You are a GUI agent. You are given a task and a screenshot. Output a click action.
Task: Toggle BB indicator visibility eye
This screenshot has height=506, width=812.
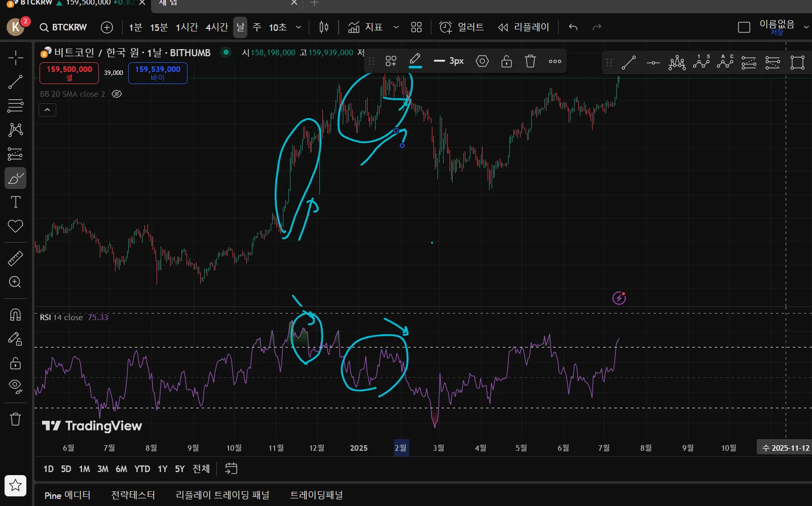(x=117, y=94)
